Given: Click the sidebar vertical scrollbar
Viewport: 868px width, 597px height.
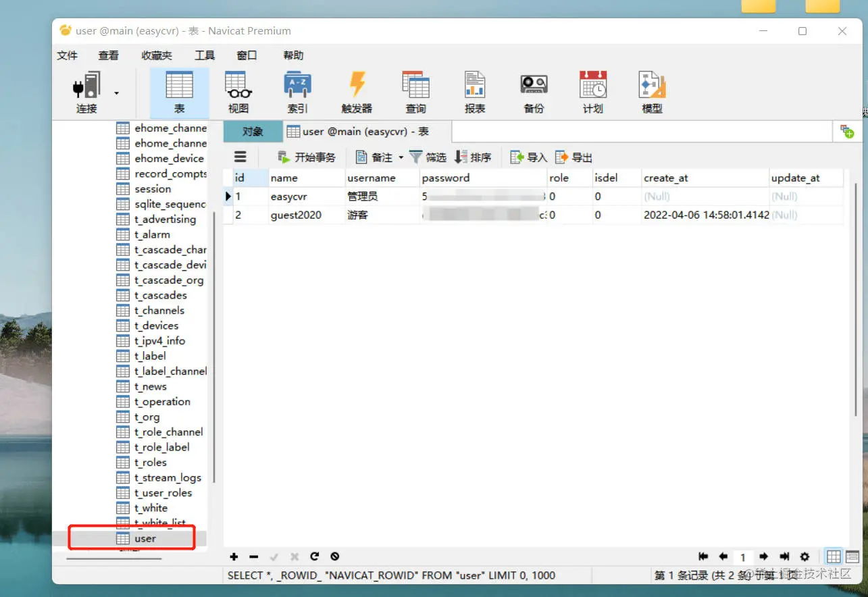Looking at the screenshot, I should (x=214, y=347).
